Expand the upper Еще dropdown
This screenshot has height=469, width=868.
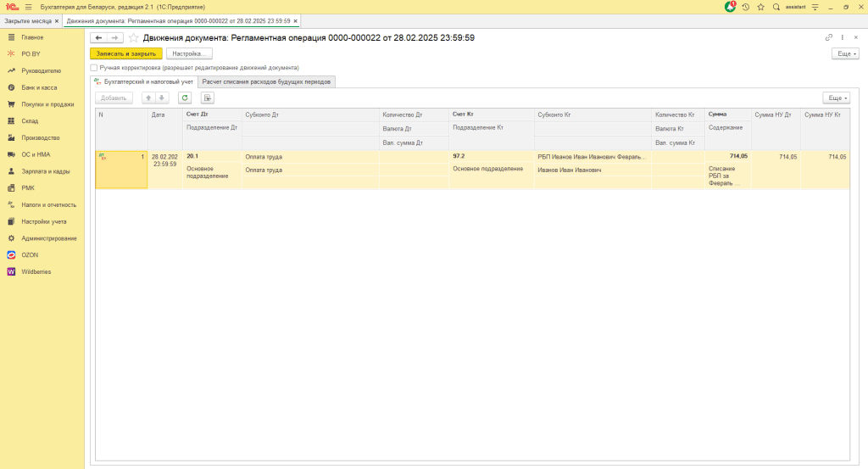point(846,53)
